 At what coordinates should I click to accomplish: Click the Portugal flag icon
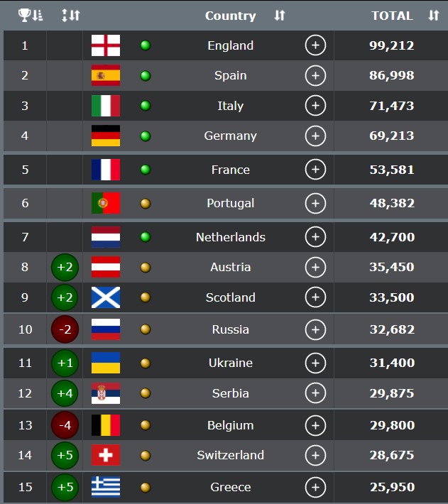point(106,203)
